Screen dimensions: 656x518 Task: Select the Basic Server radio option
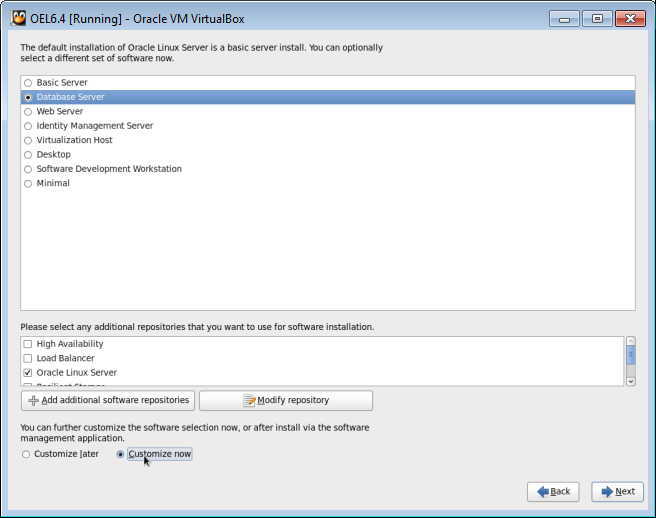tap(28, 83)
